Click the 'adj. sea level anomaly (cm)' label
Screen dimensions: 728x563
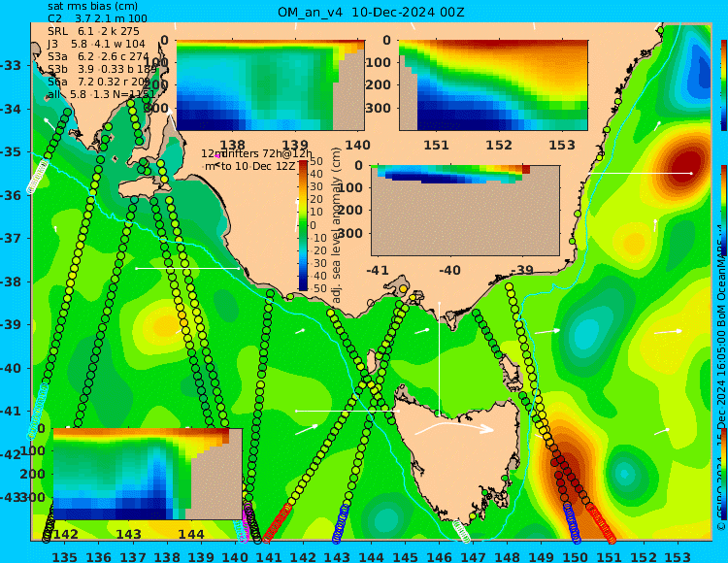(x=336, y=225)
